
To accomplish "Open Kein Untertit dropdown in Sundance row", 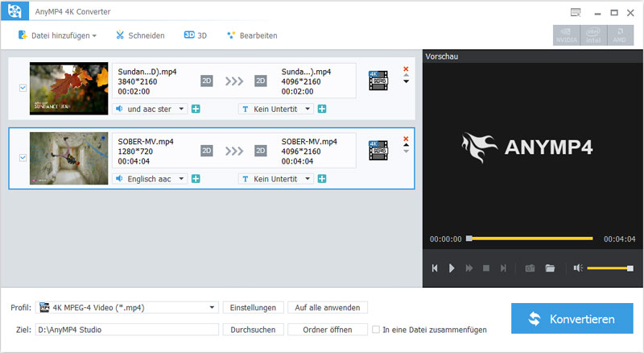I will click(275, 109).
